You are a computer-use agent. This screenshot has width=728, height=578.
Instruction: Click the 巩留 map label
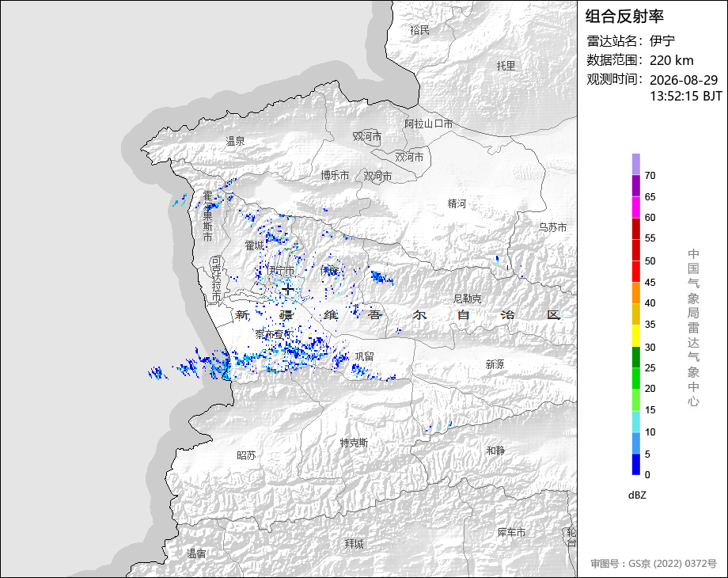tap(365, 356)
